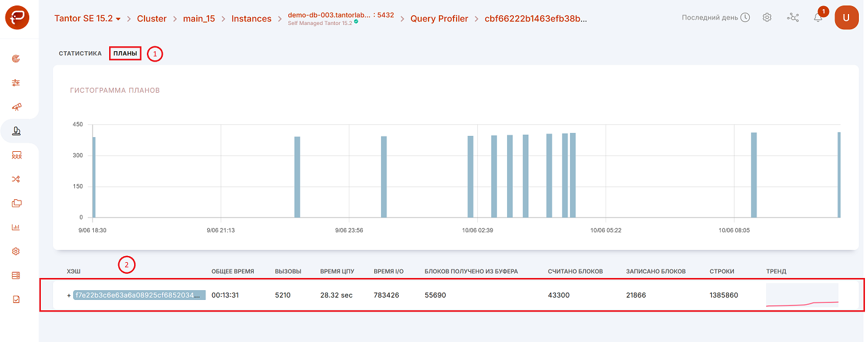Click total time value 00:13:31
The width and height of the screenshot is (868, 342).
point(225,295)
